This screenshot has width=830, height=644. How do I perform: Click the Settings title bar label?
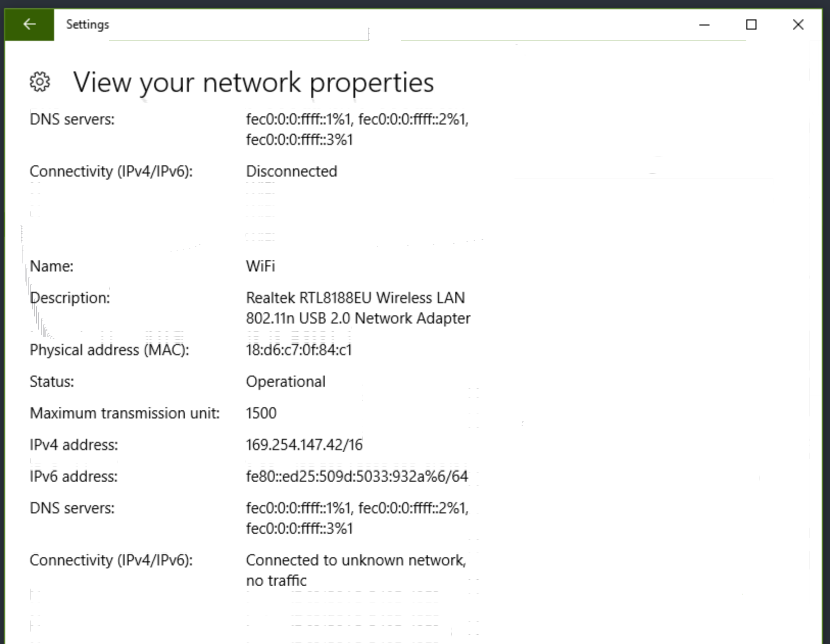[x=87, y=24]
